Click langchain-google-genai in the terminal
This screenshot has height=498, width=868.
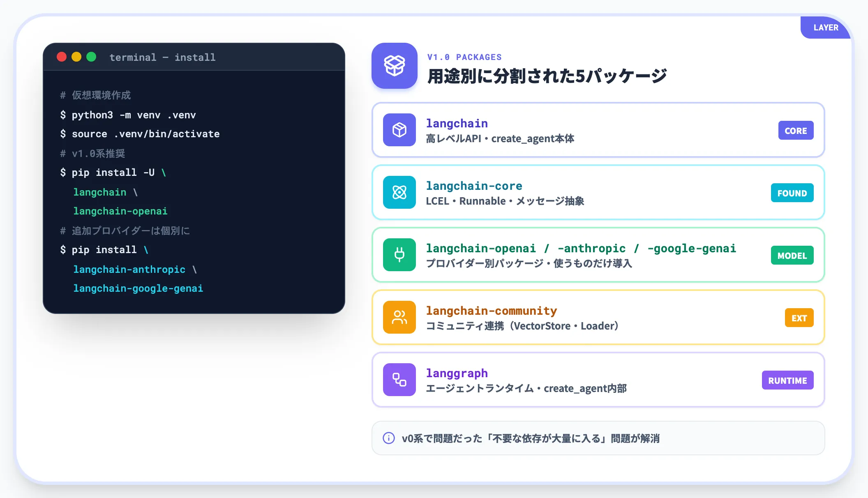[138, 288]
